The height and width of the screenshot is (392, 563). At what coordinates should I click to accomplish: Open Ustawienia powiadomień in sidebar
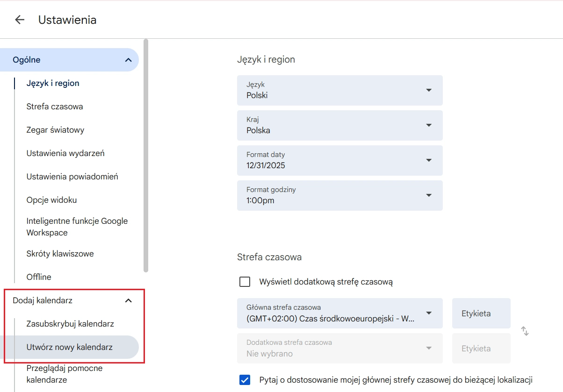[x=72, y=177]
